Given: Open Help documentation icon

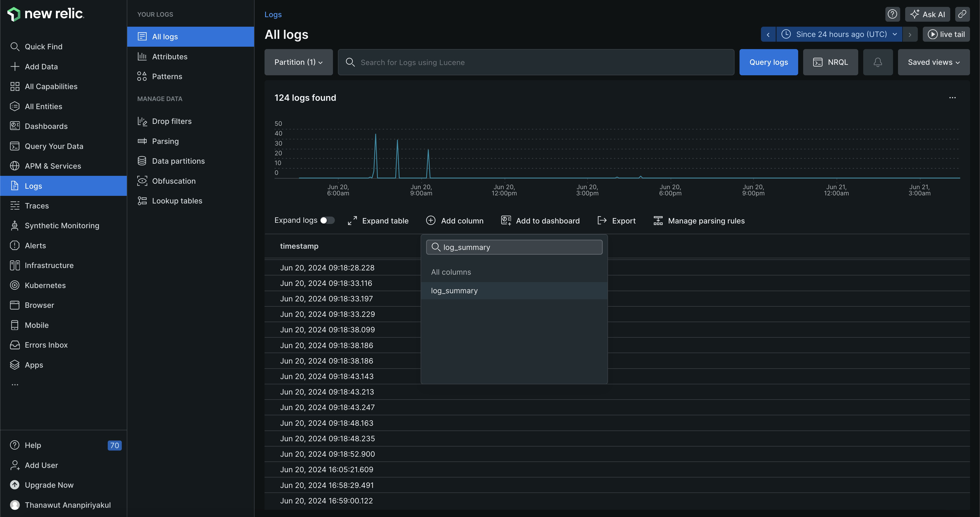Looking at the screenshot, I should point(893,14).
